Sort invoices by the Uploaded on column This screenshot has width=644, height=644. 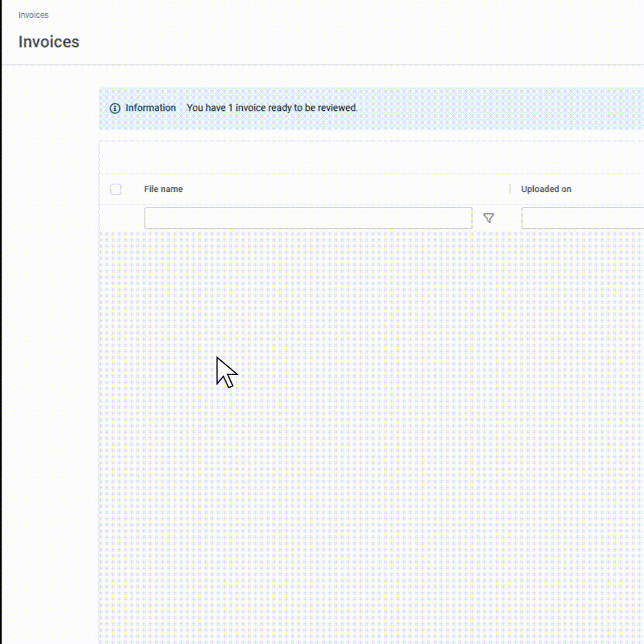546,189
